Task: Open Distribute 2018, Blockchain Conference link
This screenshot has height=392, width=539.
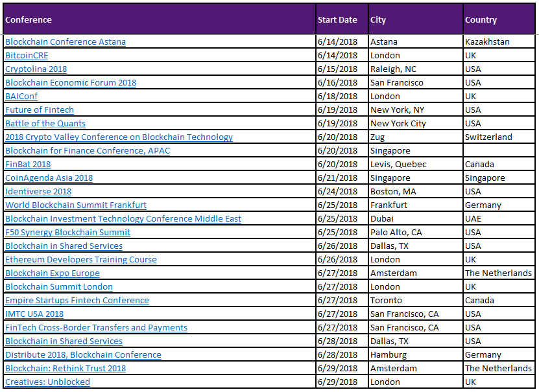Action: pos(83,355)
